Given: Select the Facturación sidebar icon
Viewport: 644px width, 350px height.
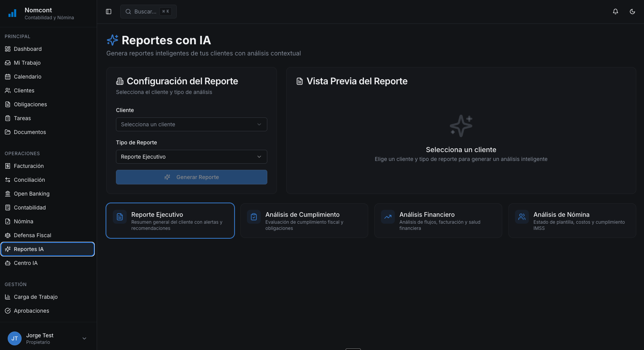Looking at the screenshot, I should [x=8, y=166].
